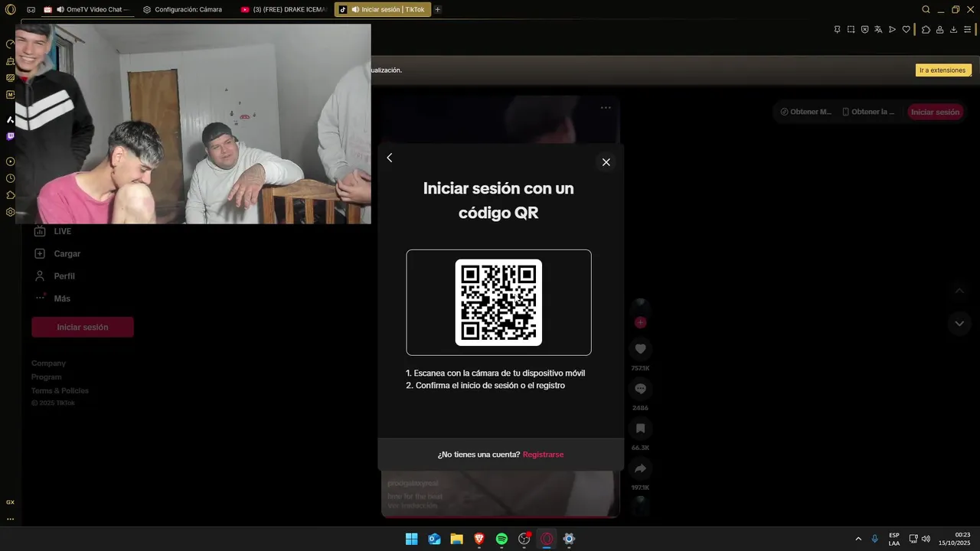Screen dimensions: 980x551
Task: Expand the TikTok Company footer section
Action: (x=48, y=363)
